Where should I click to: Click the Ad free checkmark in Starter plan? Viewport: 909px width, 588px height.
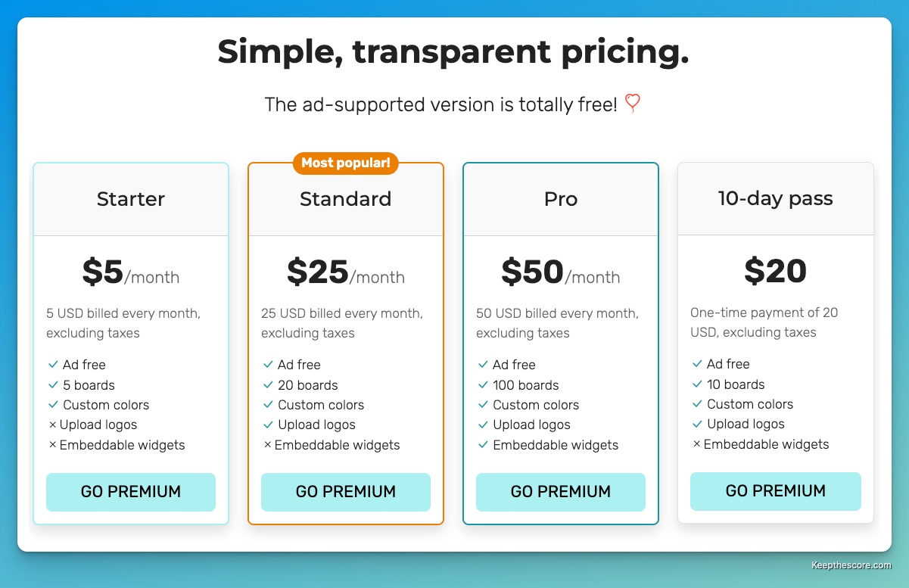[53, 365]
